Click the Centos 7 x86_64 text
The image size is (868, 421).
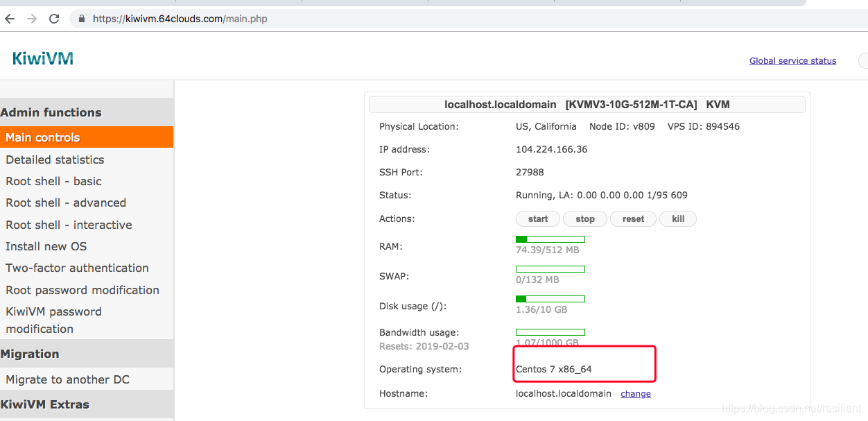(x=554, y=369)
